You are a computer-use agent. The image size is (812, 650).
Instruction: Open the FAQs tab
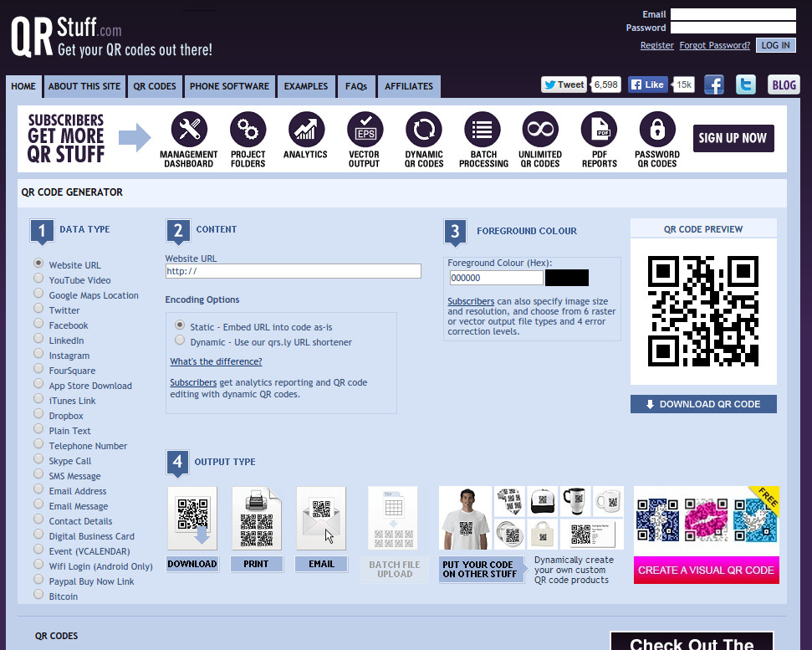tap(356, 86)
